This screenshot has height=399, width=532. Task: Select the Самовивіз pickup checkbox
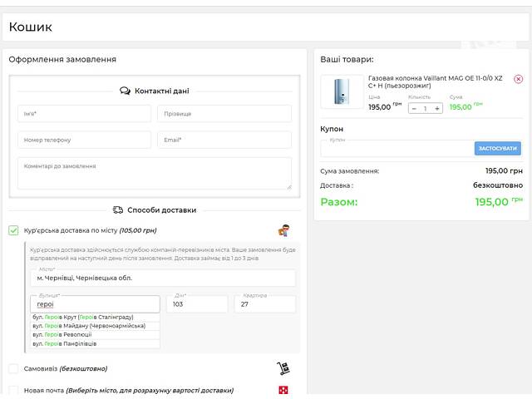pyautogui.click(x=13, y=368)
